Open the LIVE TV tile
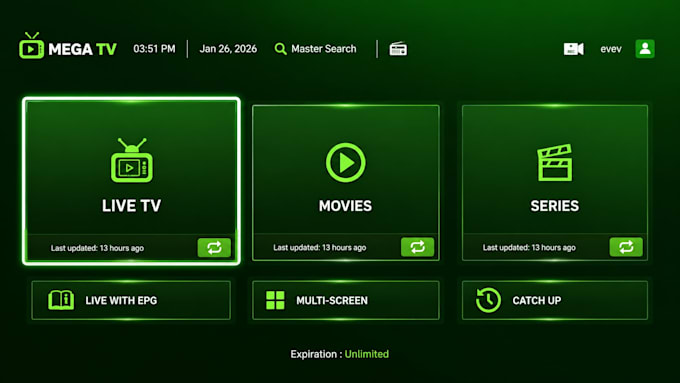The width and height of the screenshot is (680, 383). click(x=131, y=181)
